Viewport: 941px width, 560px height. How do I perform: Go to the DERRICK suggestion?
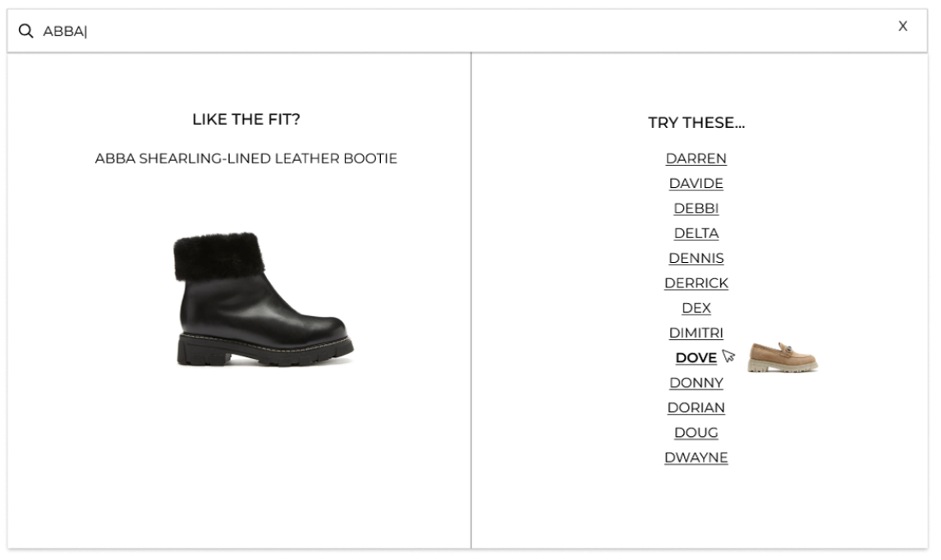[x=696, y=282]
